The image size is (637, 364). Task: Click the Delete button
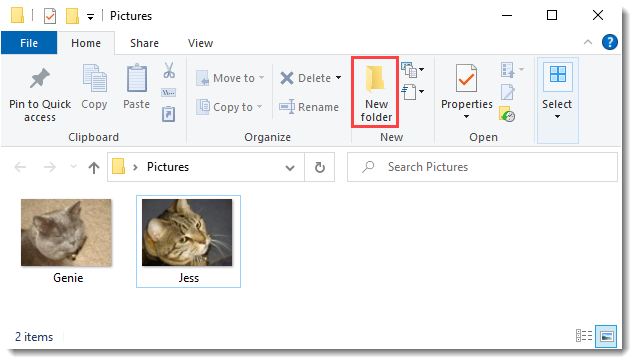[x=306, y=78]
